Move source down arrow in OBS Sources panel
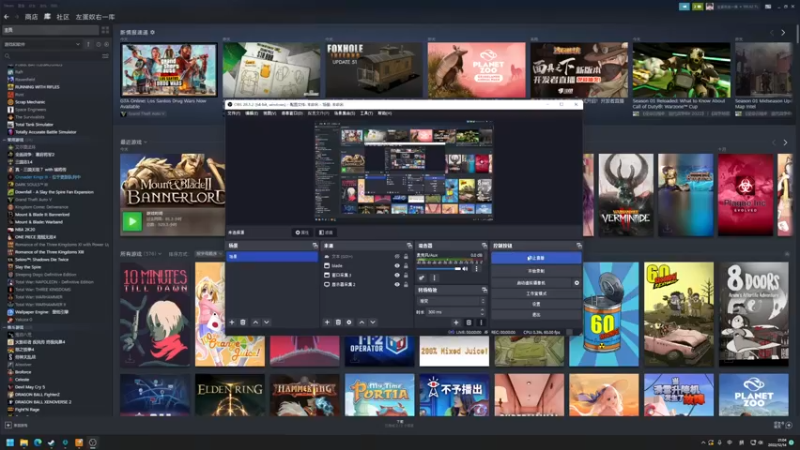Screen dimensions: 800x450 [372, 322]
